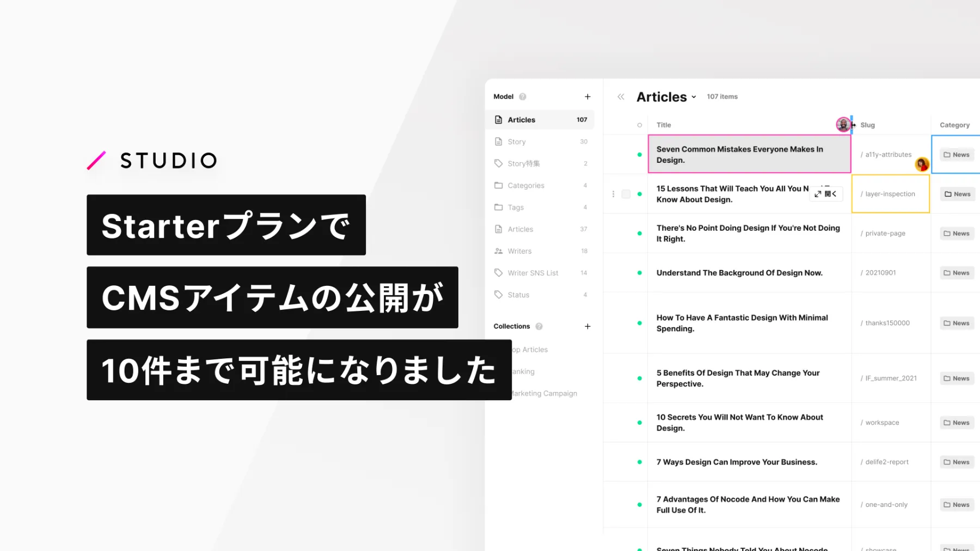Open the Top Articles collection

[x=530, y=350]
